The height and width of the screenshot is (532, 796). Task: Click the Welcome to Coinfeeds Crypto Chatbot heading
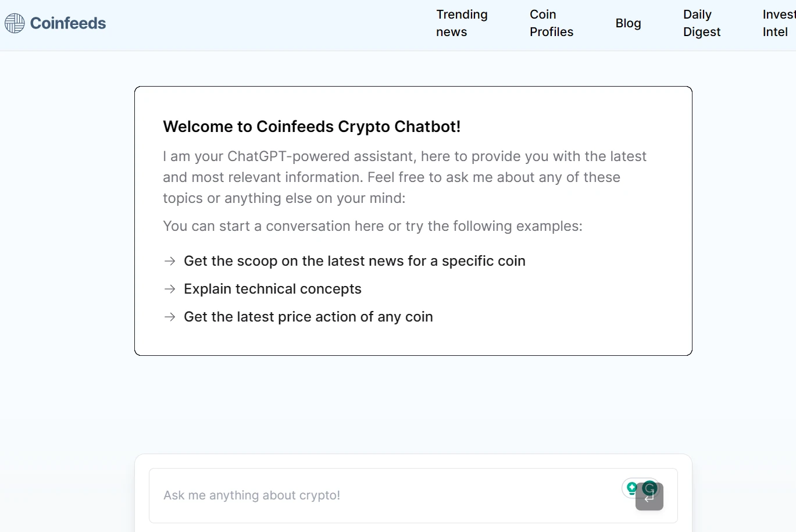(x=312, y=127)
